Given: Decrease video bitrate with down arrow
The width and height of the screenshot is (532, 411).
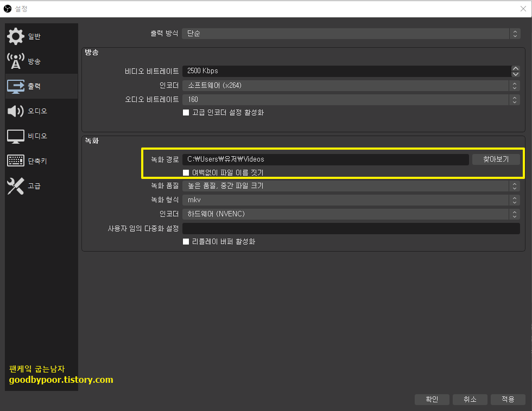Looking at the screenshot, I should tap(515, 74).
